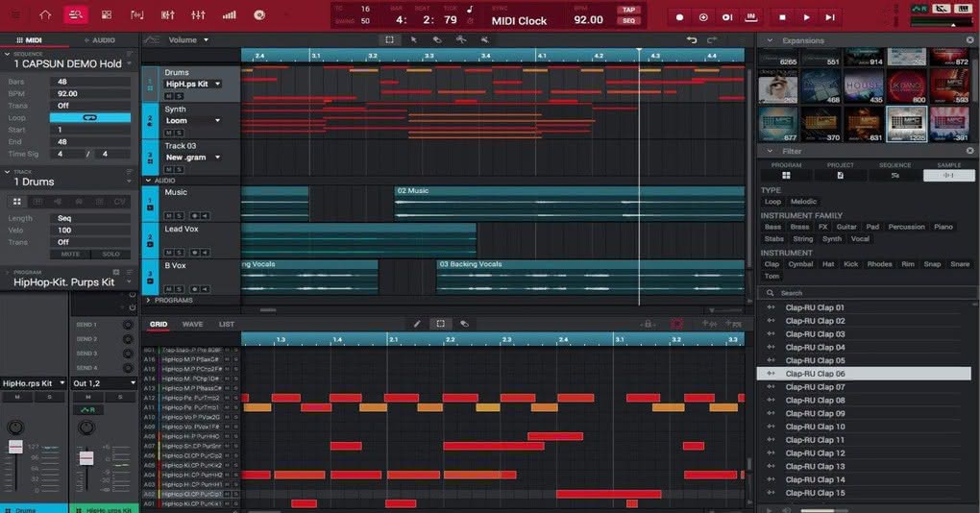
Task: Select the eraser tool in grid editor
Action: 464,324
